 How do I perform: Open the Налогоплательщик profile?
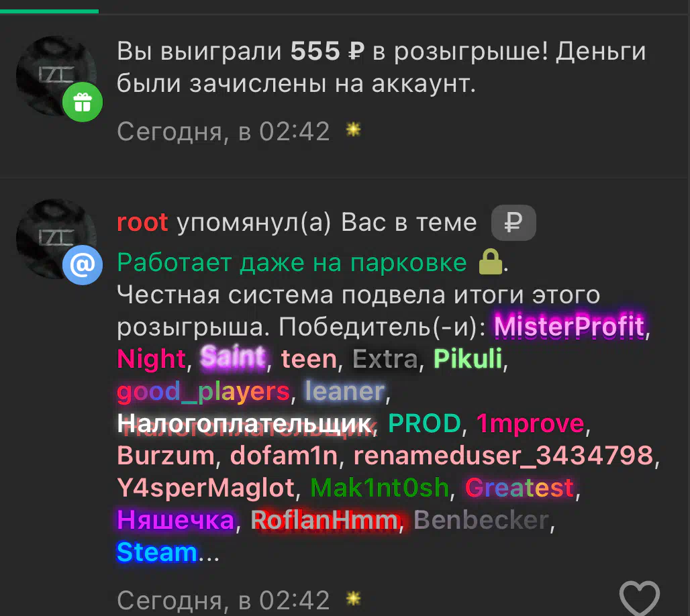click(245, 423)
